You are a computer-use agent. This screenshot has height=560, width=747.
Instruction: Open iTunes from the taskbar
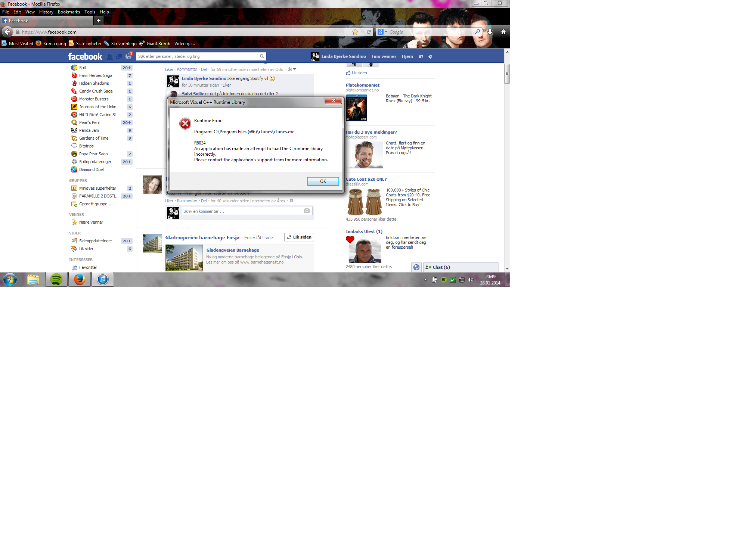103,279
